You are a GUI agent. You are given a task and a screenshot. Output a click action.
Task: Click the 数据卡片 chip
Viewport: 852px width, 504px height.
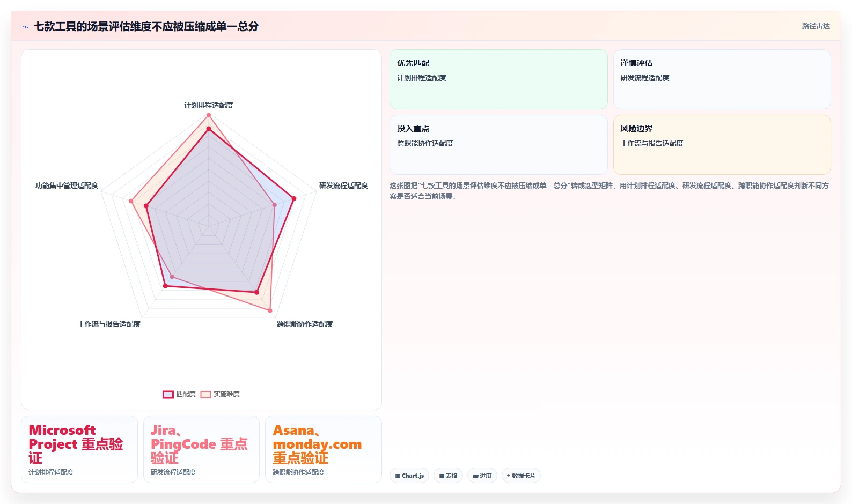click(521, 476)
